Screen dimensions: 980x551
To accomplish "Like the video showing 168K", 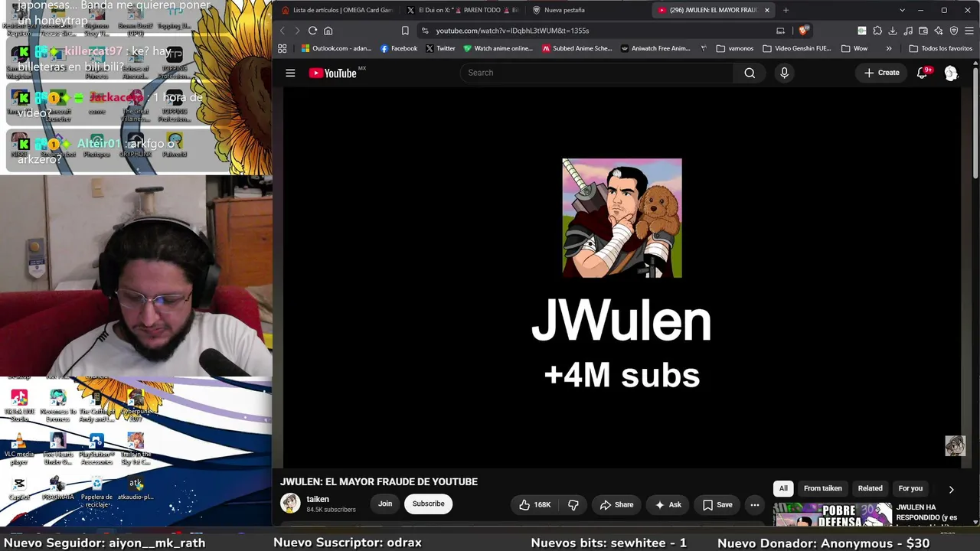I will tap(535, 504).
